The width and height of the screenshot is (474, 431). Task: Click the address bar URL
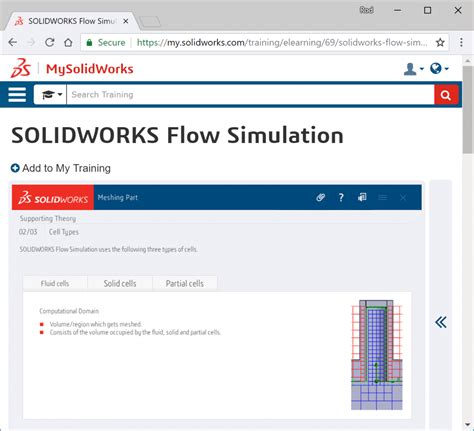[282, 43]
